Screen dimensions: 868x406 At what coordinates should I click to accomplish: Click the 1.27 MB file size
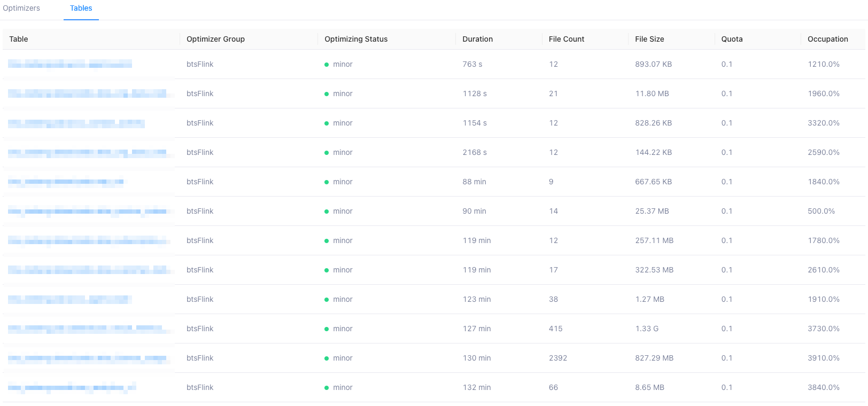650,299
